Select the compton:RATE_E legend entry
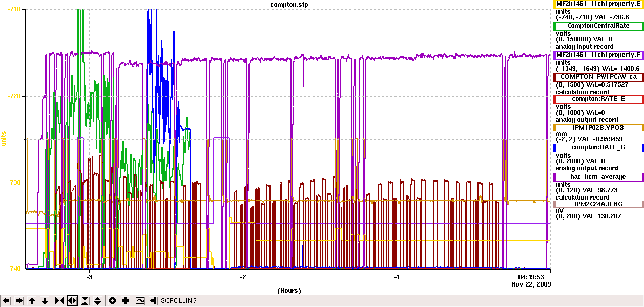Viewport: 644px width, 307px height. coord(598,99)
